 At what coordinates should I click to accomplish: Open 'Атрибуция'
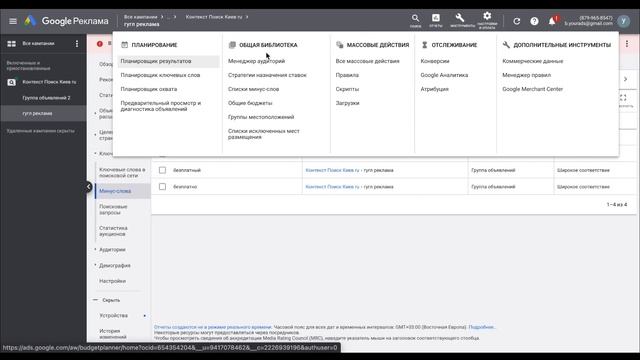434,89
